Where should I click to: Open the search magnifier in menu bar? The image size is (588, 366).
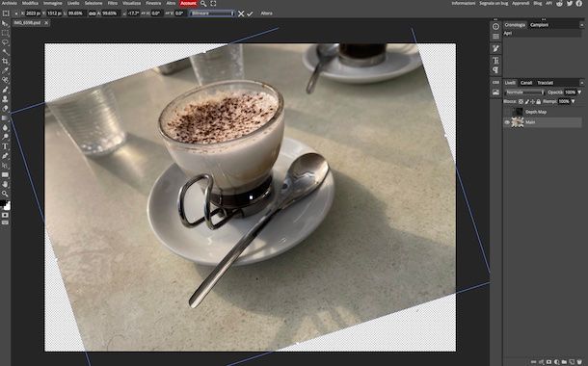click(x=203, y=4)
